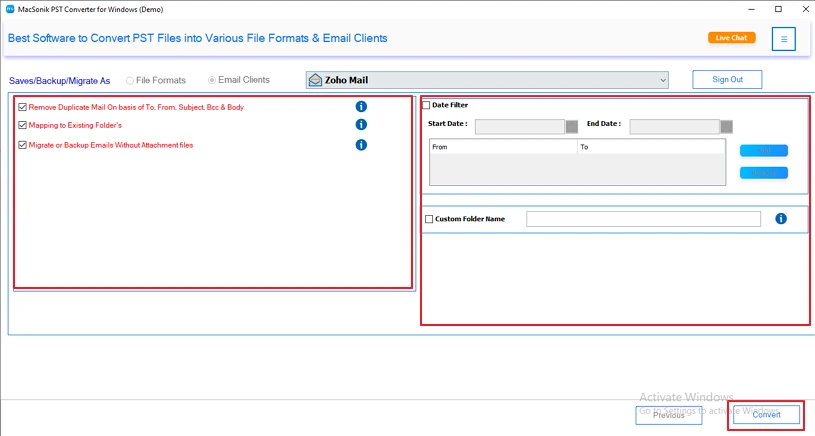Uncheck Remove Duplicate Mail checkbox

click(22, 107)
